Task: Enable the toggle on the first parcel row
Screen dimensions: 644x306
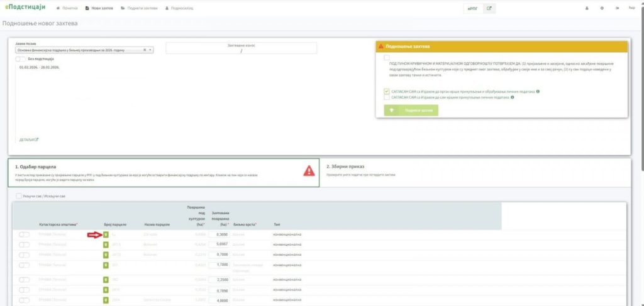Action: (25, 235)
